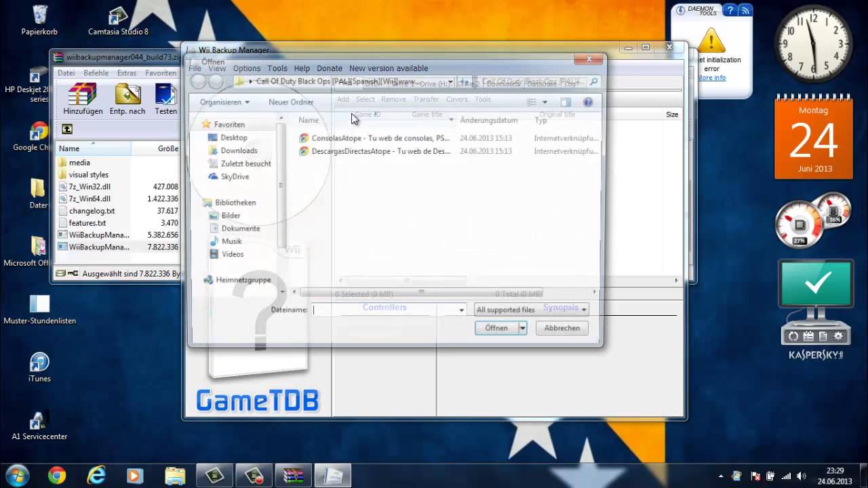Select Favoriten in the navigation pane
This screenshot has width=868, height=488.
pos(229,125)
